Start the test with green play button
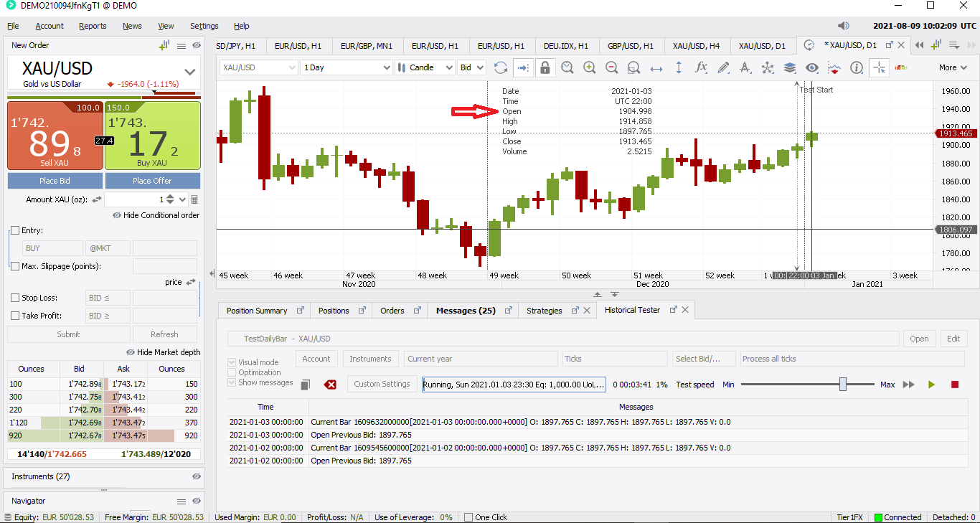Viewport: 980px width, 523px height. point(931,385)
